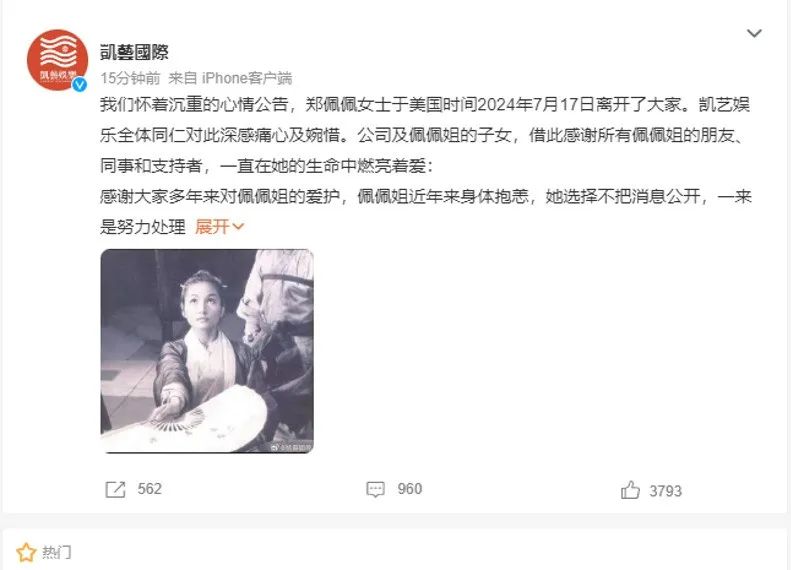Click the blue verified badge on avatar
The image size is (791, 570).
[80, 84]
